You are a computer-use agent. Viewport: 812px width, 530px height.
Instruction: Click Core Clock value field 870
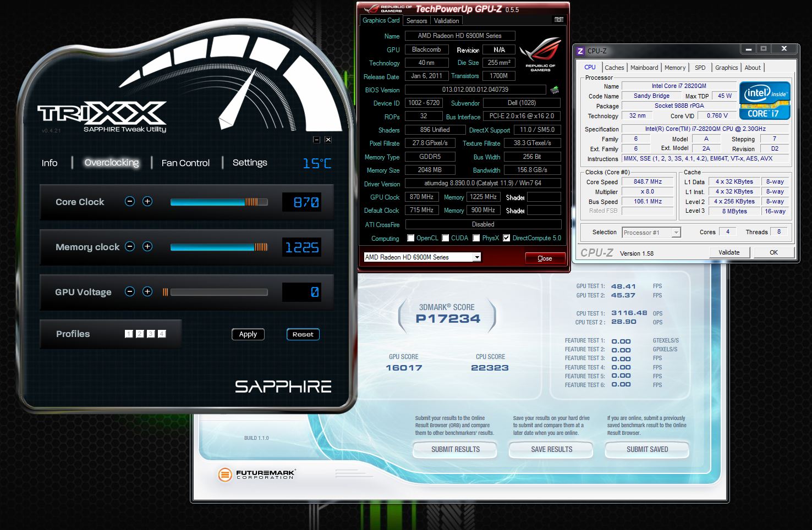coord(301,202)
